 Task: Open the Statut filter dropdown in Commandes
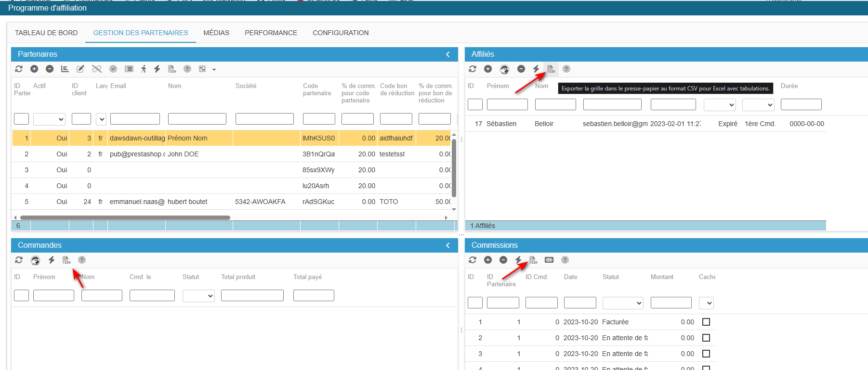[198, 295]
